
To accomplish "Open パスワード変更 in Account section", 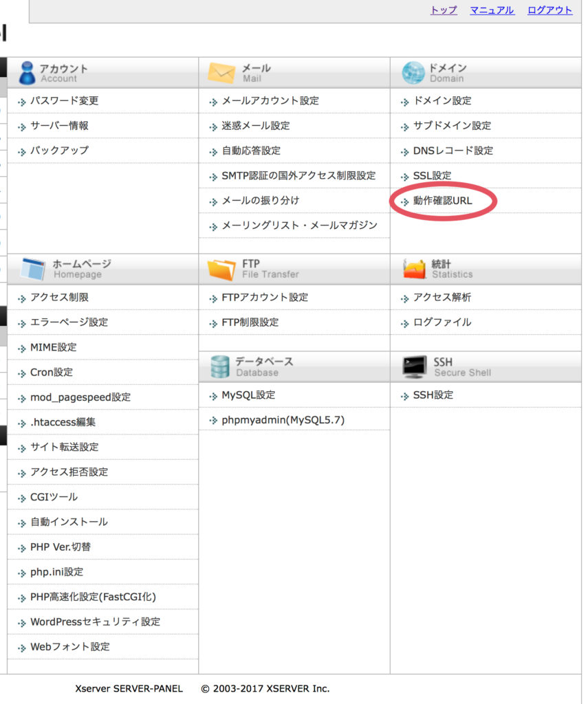I will click(x=64, y=100).
